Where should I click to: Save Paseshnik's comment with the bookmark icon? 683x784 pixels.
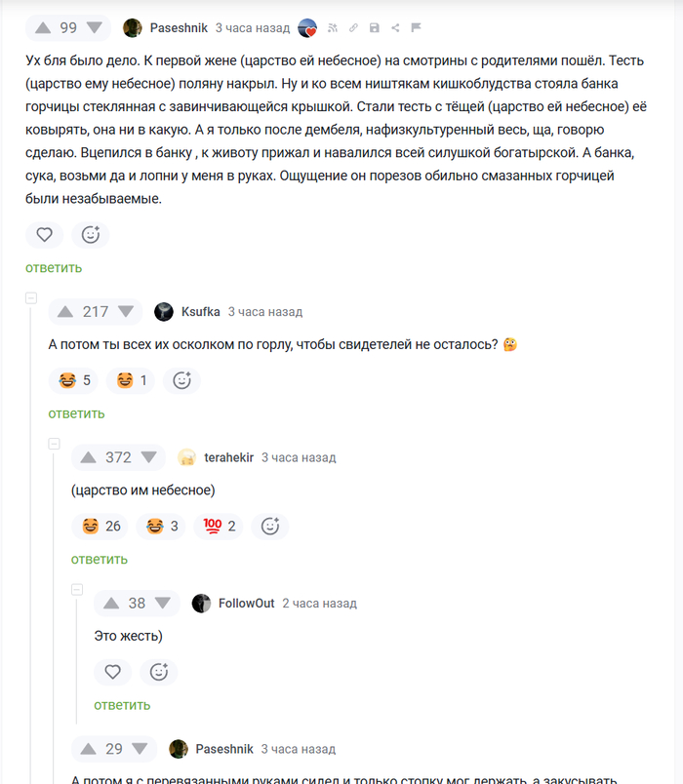point(374,27)
